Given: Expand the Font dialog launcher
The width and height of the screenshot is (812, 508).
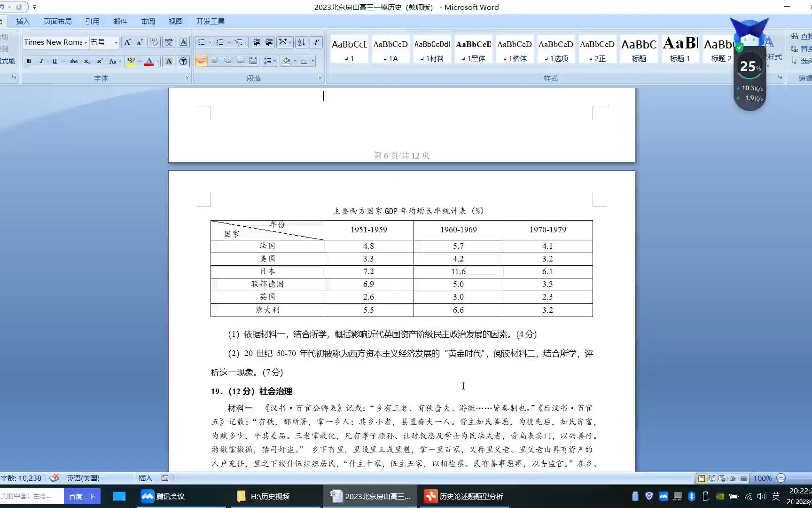Looking at the screenshot, I should pyautogui.click(x=187, y=77).
